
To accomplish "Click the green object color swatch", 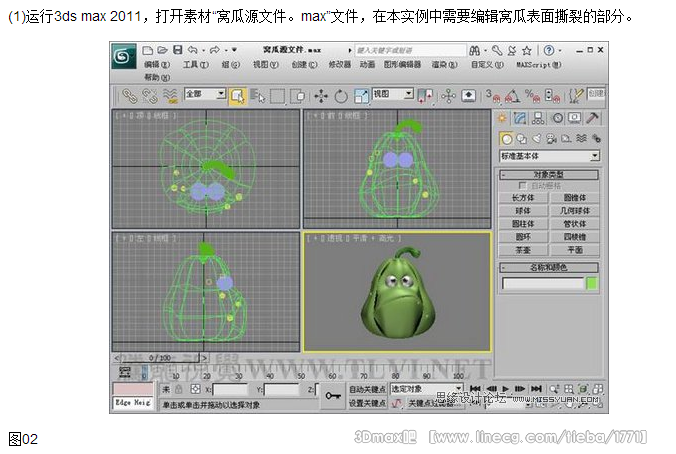I will [592, 284].
